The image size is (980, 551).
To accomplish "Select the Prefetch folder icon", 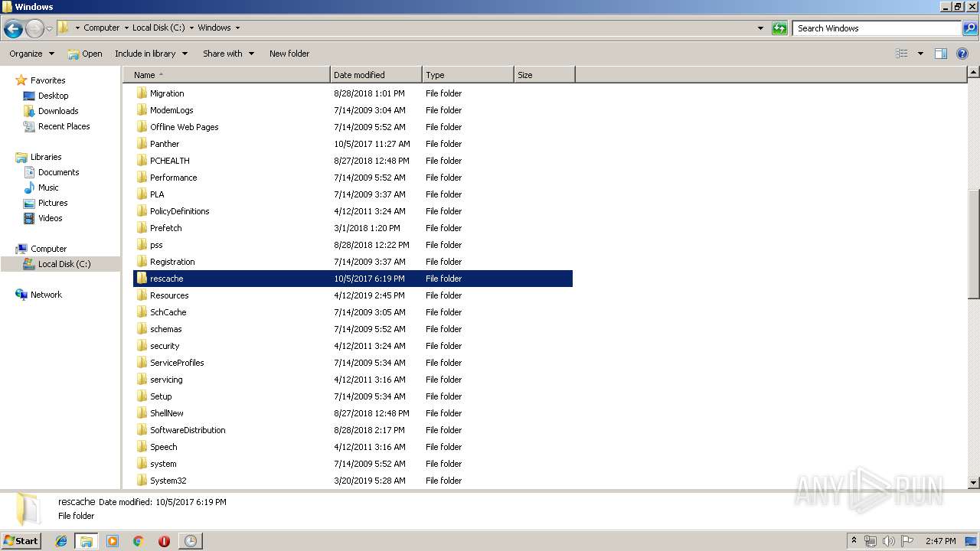I will [142, 228].
